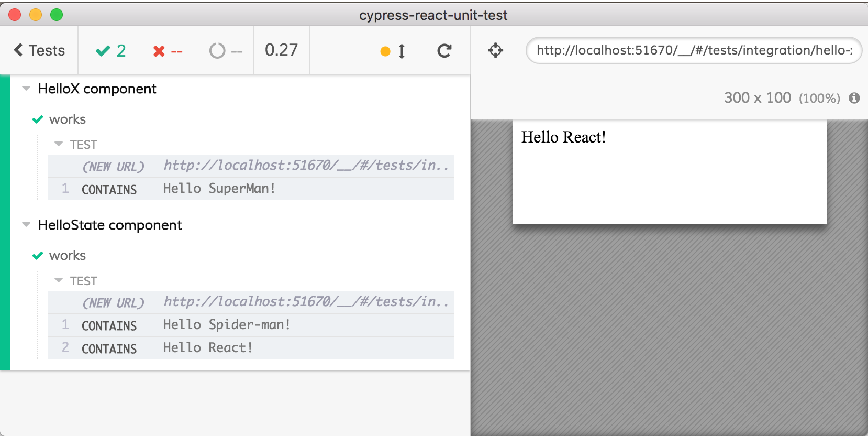868x436 pixels.
Task: Select the works test under HelloX component
Action: click(68, 119)
